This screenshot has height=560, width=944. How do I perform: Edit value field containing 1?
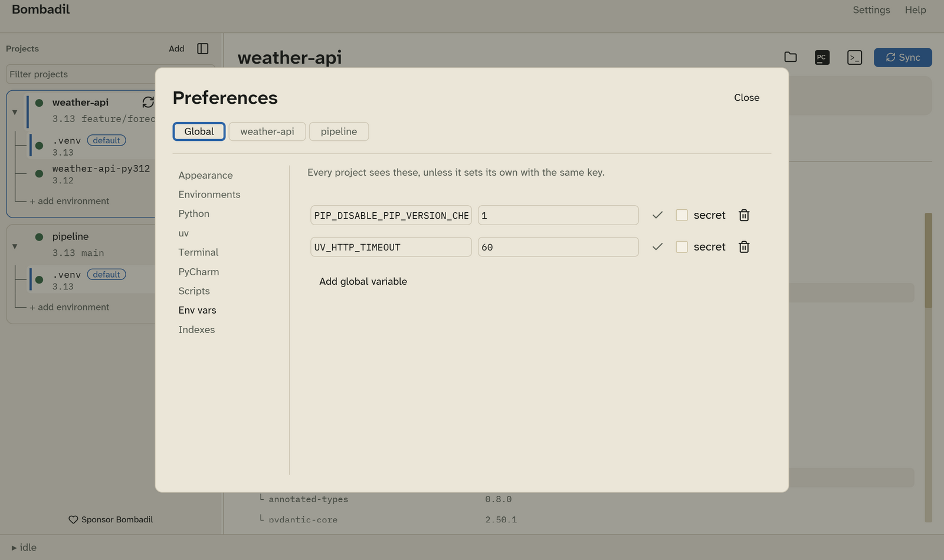pos(558,215)
